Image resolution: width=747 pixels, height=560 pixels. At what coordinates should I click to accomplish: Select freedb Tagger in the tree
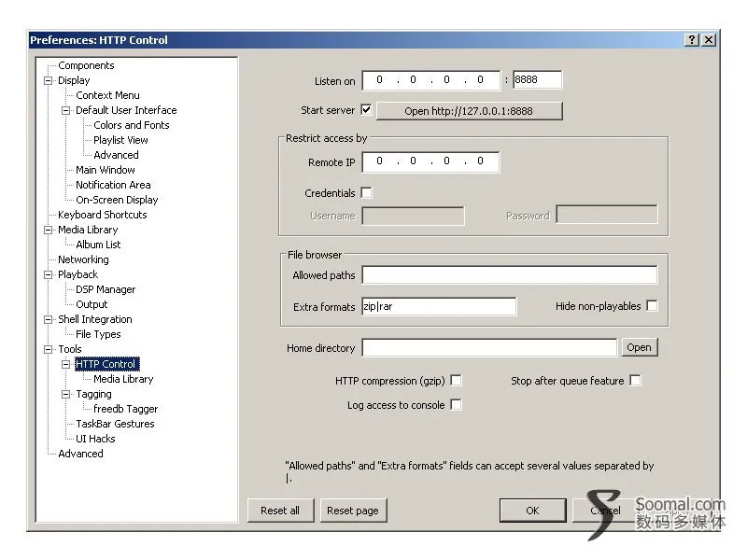click(x=126, y=409)
